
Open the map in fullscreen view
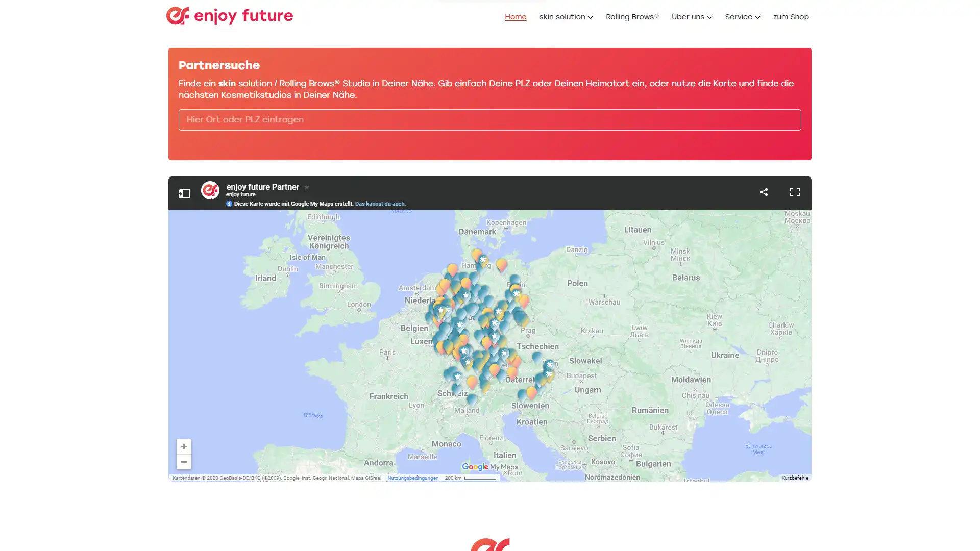tap(795, 192)
